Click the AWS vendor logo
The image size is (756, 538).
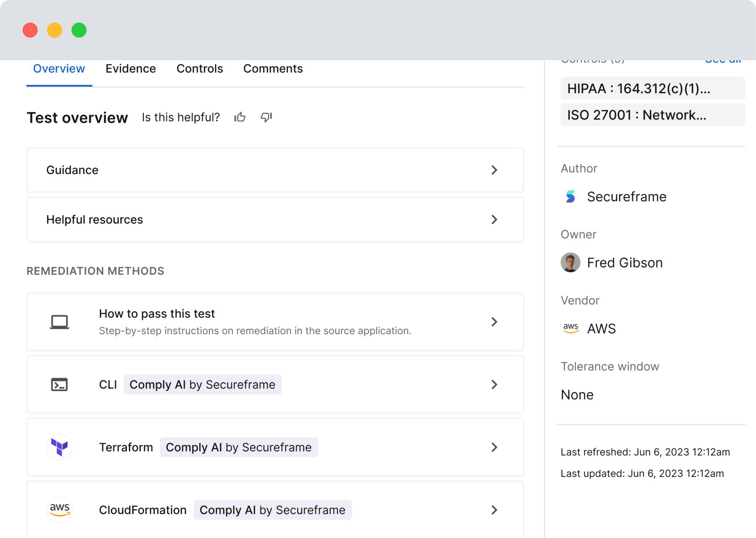[x=570, y=328]
